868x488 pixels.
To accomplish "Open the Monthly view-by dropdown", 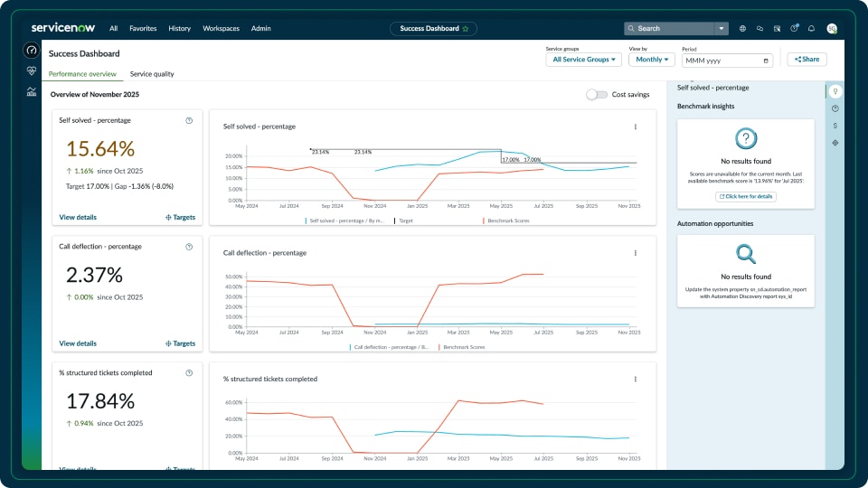I will pyautogui.click(x=652, y=60).
